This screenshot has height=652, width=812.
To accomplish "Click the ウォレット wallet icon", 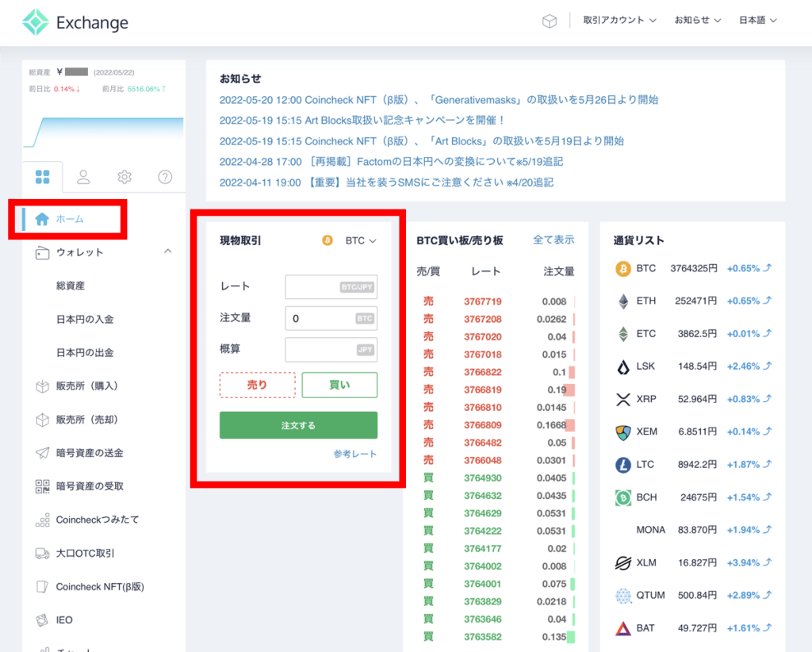I will point(42,253).
